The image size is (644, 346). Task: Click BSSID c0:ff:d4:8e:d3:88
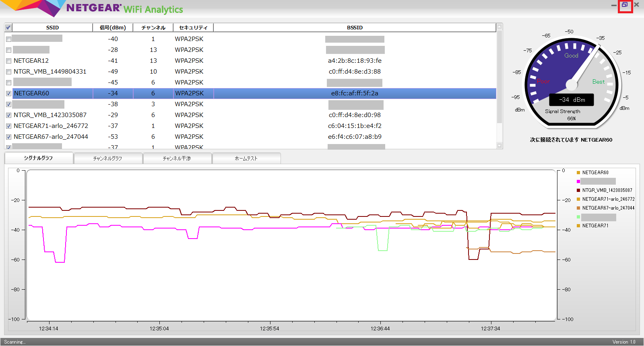pyautogui.click(x=355, y=72)
